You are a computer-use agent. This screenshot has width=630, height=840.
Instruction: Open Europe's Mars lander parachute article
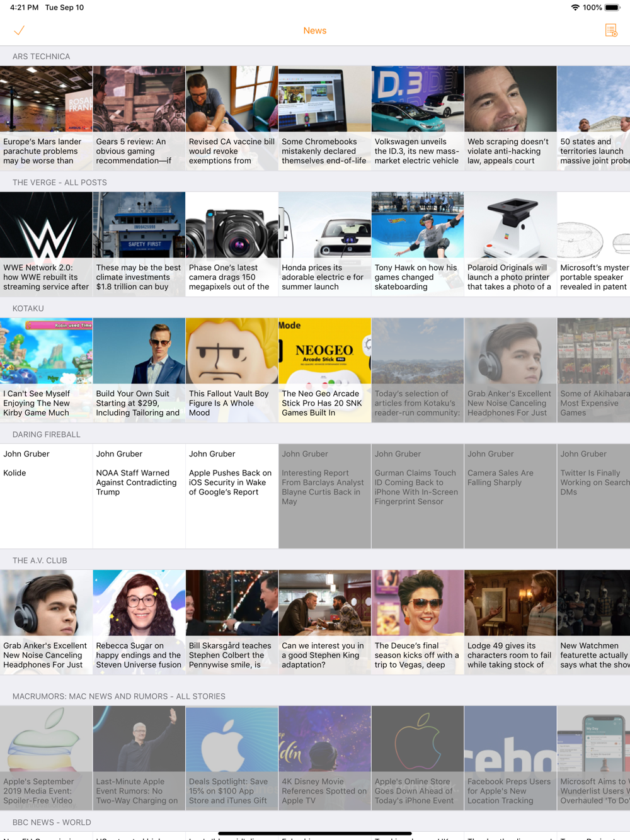coord(46,118)
